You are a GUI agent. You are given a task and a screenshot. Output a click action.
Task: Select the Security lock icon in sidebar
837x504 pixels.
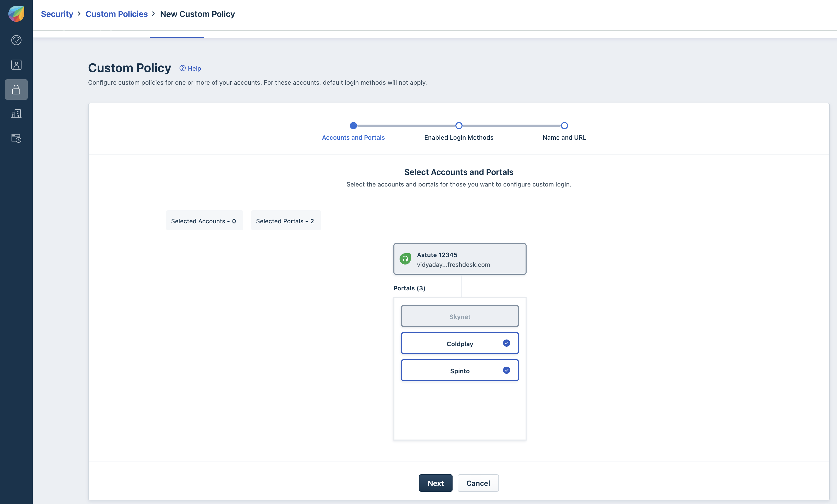click(16, 90)
